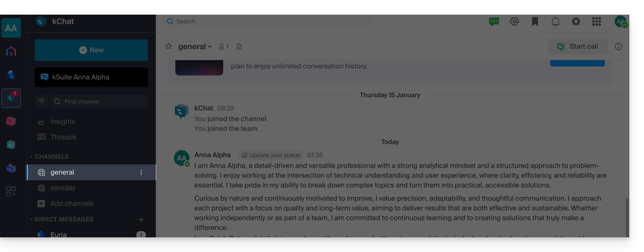The width and height of the screenshot is (644, 252).
Task: Open settings gear icon in top bar
Action: 576,21
